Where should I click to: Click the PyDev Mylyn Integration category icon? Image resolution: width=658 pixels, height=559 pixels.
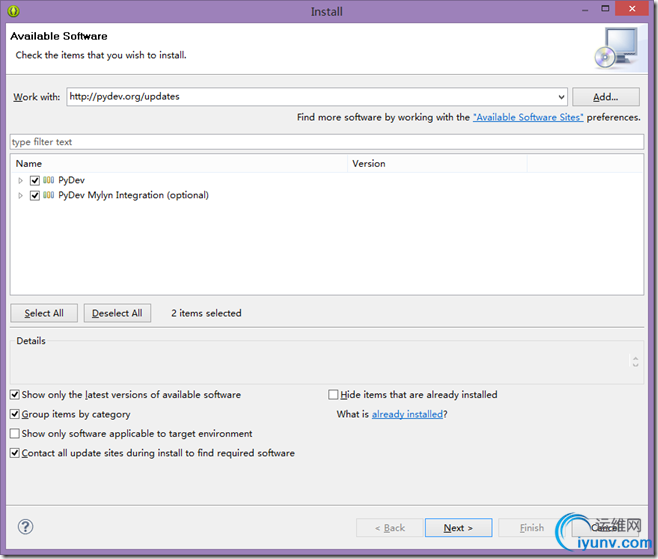tap(49, 195)
